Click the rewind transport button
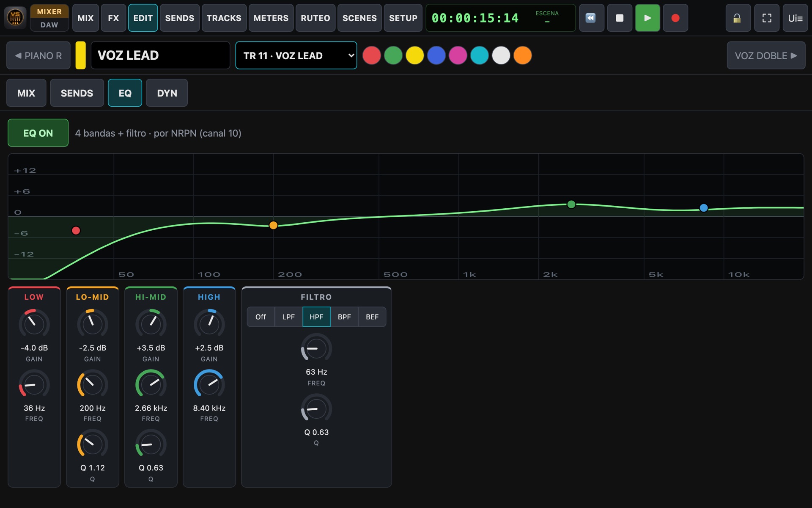This screenshot has height=508, width=812. [591, 18]
